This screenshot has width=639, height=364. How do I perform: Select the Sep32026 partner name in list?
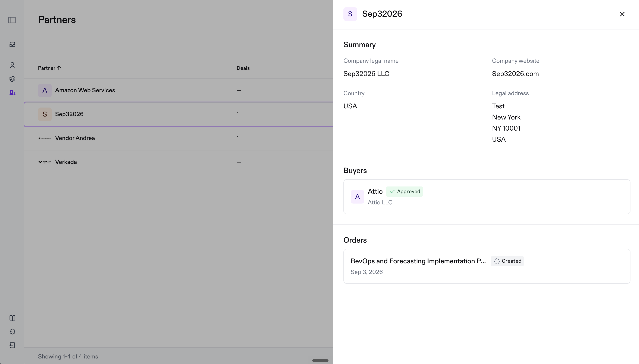click(69, 114)
